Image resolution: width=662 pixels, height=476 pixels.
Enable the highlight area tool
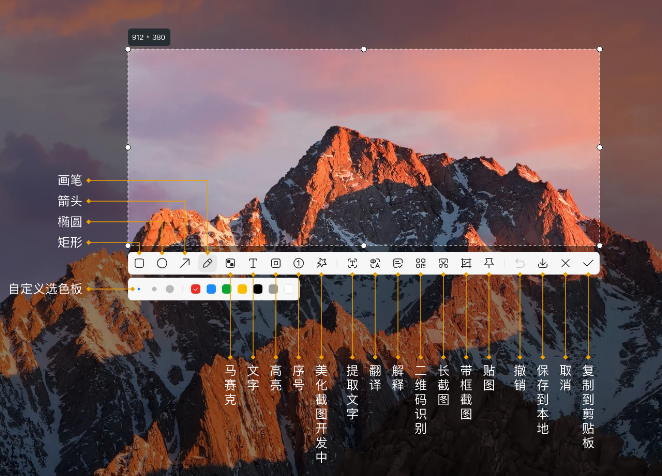[276, 264]
